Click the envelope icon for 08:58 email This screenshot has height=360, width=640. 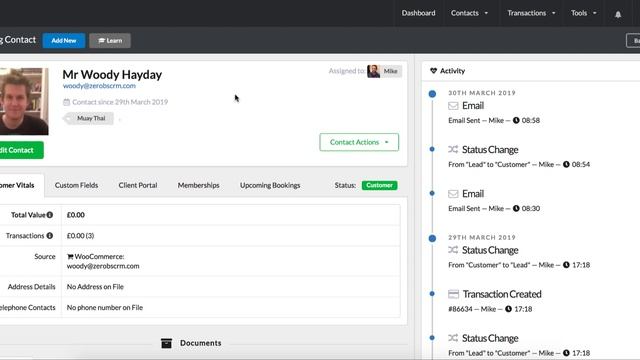453,106
